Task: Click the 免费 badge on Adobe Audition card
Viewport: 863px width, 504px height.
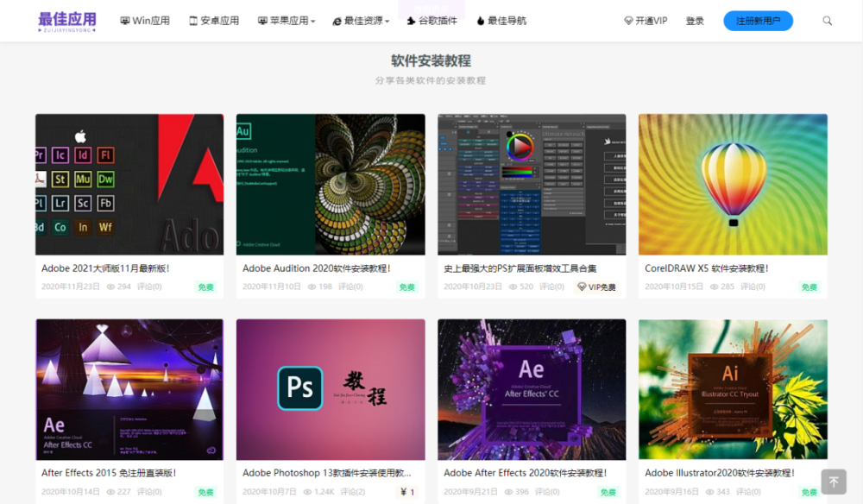Action: coord(406,287)
